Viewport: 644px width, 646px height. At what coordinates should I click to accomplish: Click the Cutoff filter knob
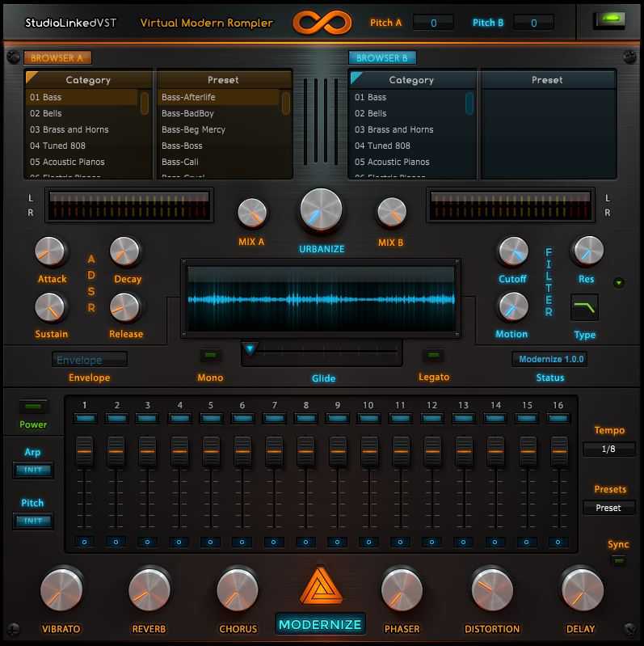coord(513,251)
